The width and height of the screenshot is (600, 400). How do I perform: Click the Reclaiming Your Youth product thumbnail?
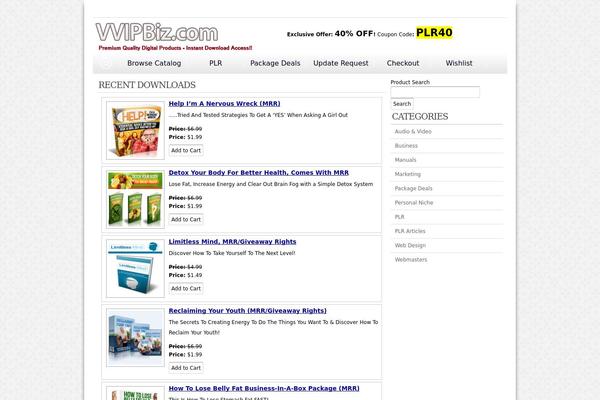pos(135,338)
